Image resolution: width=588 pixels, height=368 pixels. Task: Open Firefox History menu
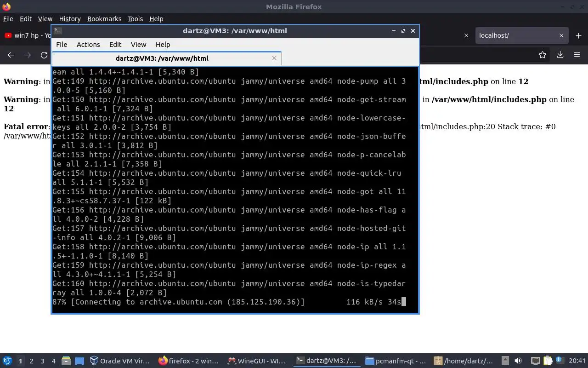pos(70,19)
